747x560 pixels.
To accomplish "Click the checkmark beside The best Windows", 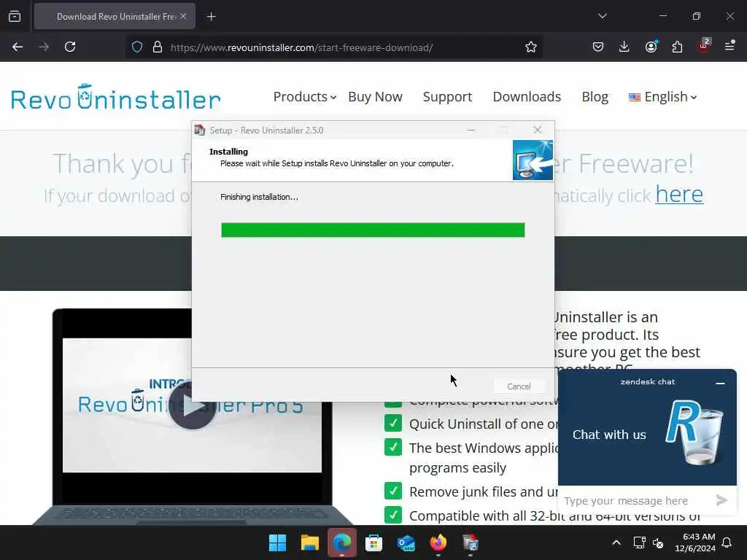I will tap(393, 447).
